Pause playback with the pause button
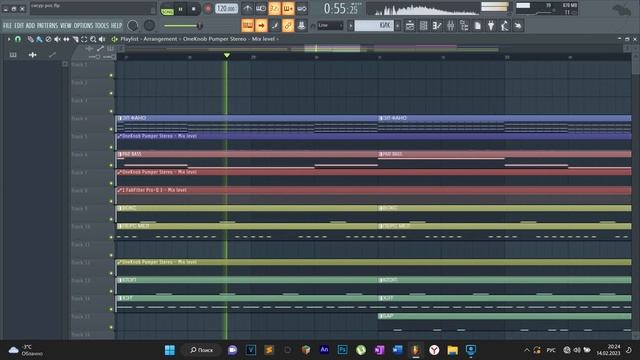Image resolution: width=640 pixels, height=360 pixels. point(180,9)
